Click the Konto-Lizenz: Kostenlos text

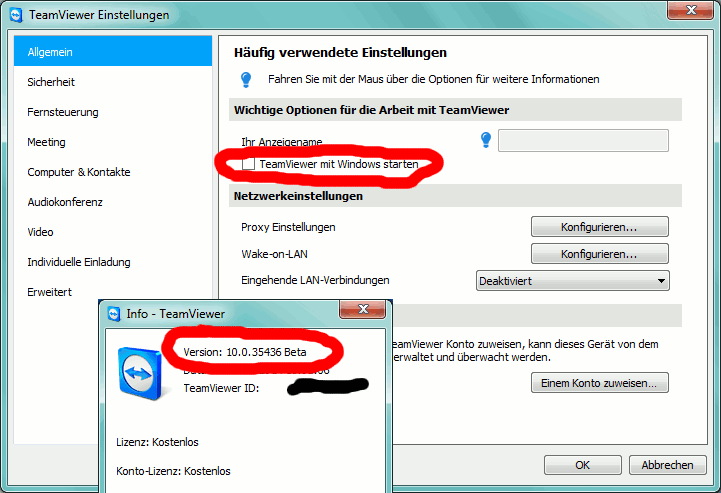point(173,471)
